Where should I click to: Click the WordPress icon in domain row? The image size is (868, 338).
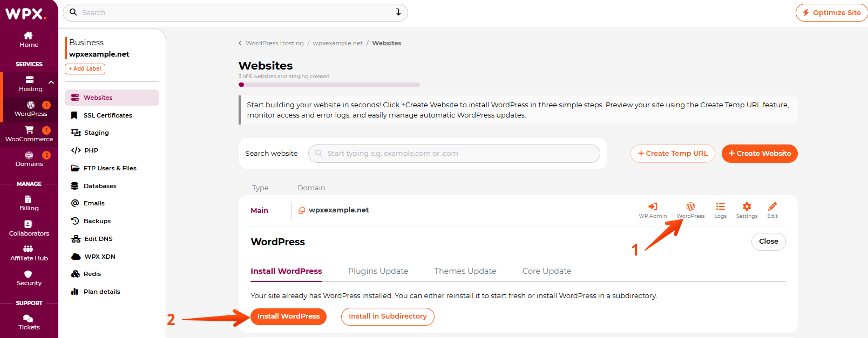pyautogui.click(x=690, y=207)
